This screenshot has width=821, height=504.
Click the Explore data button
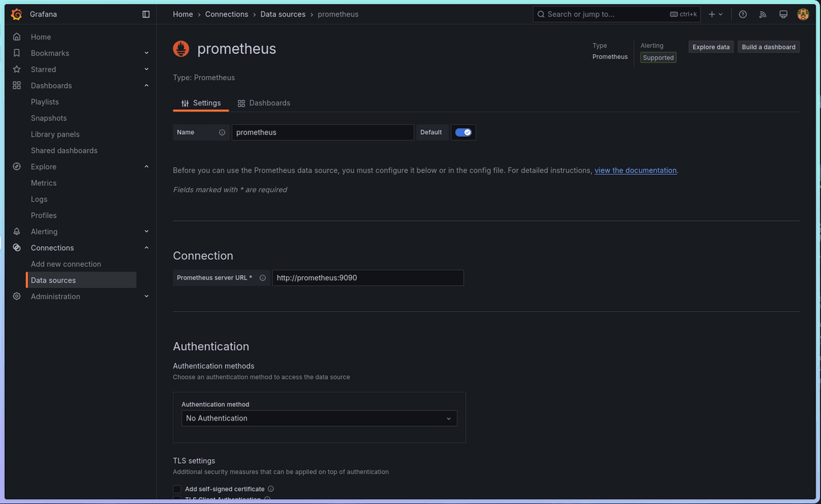711,47
